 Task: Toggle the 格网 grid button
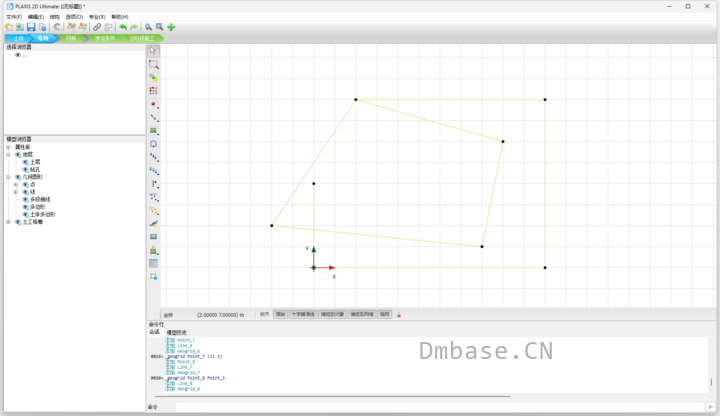click(385, 315)
